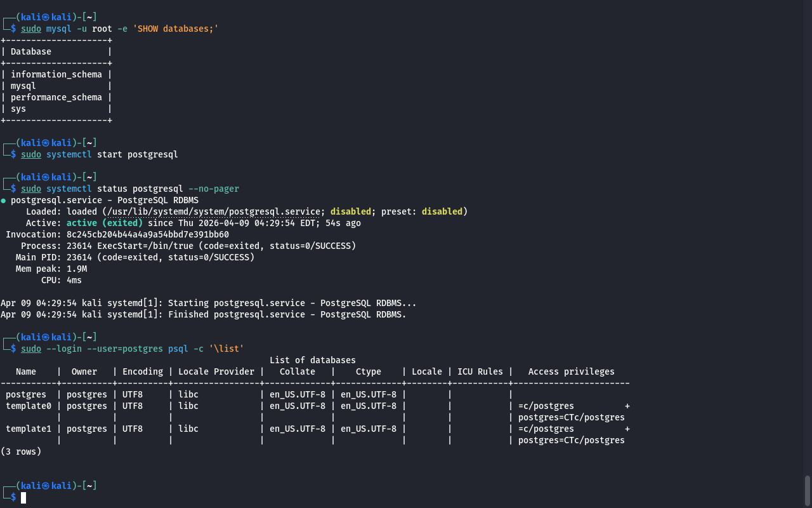Click the sys row in MySQL table
Screen dimensions: 812x508
(x=18, y=109)
